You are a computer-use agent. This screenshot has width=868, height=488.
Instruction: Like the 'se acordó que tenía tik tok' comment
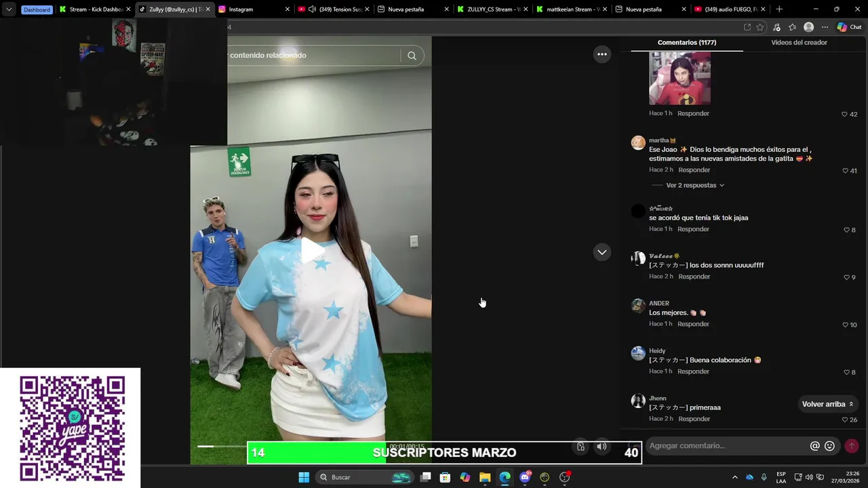[x=846, y=230]
